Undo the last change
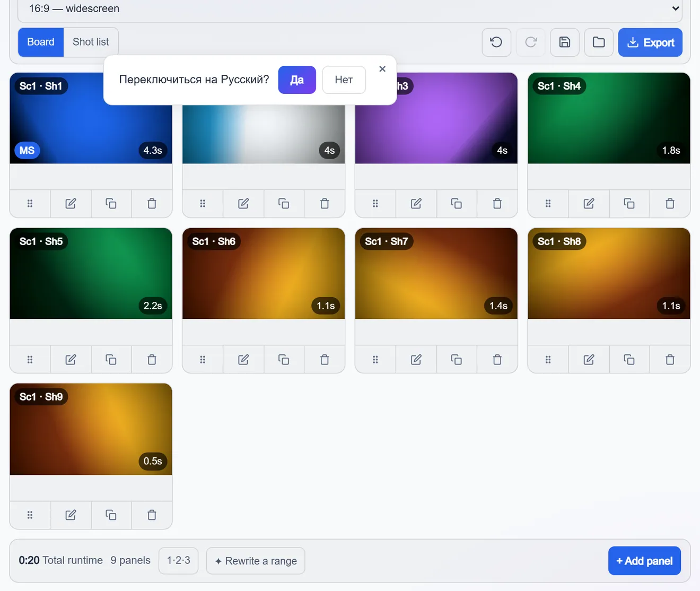 (x=496, y=42)
